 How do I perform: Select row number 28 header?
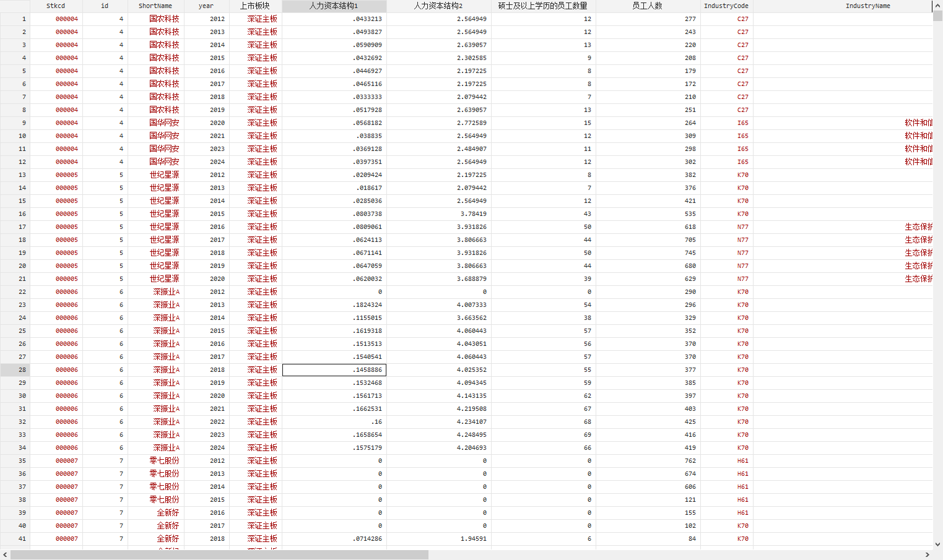[15, 370]
